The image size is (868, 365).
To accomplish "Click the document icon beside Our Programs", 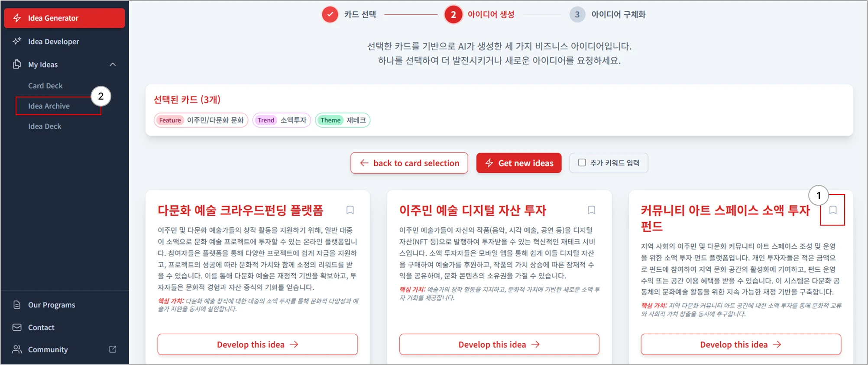I will [x=17, y=305].
